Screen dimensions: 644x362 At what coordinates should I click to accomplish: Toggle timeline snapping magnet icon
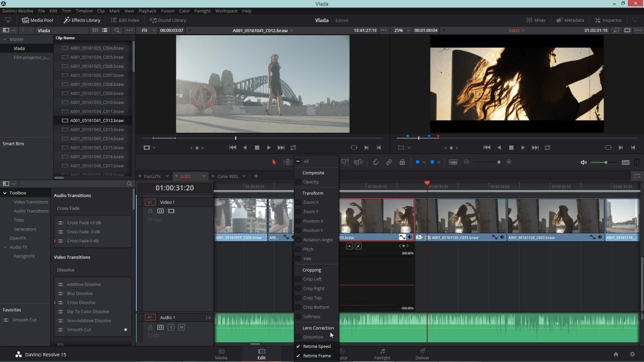click(376, 162)
